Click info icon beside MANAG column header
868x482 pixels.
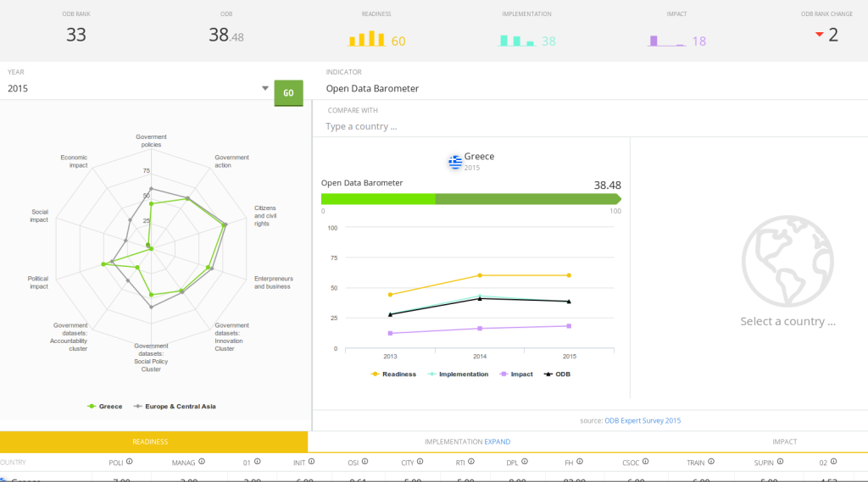coord(202,462)
